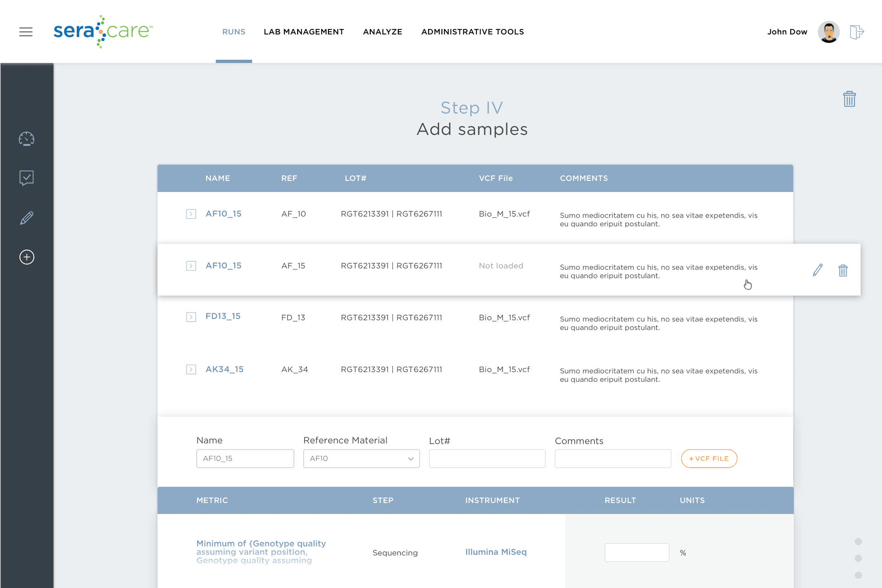Open the Illumina MiSeq instrument link
The image size is (882, 588).
pyautogui.click(x=496, y=552)
